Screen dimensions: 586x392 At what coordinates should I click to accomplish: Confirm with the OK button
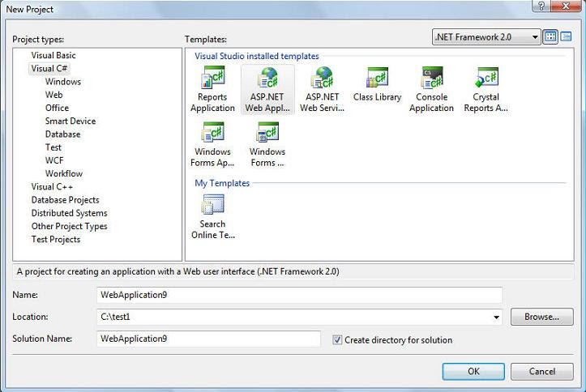473,372
